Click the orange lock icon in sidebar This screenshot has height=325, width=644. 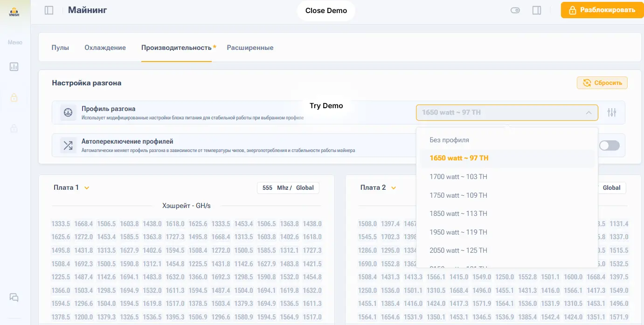[14, 97]
